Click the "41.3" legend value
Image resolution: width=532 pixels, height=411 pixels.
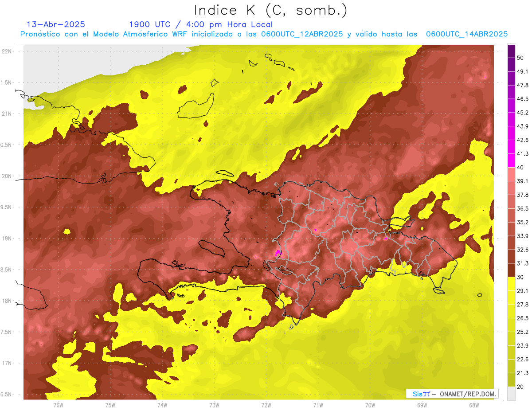pyautogui.click(x=522, y=154)
